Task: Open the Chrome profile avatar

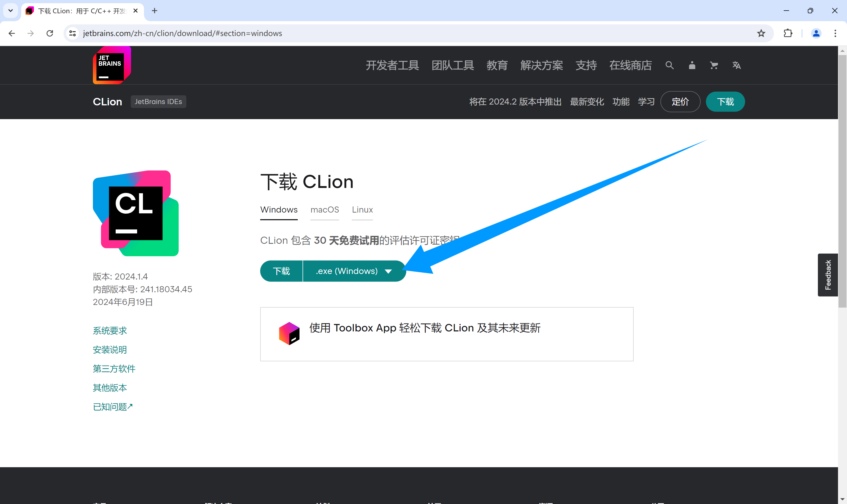Action: [x=816, y=33]
